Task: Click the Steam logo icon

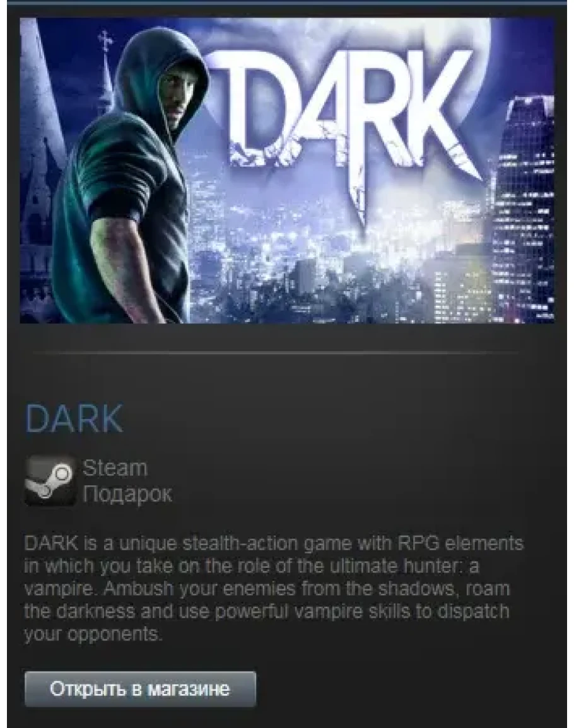Action: pos(50,480)
